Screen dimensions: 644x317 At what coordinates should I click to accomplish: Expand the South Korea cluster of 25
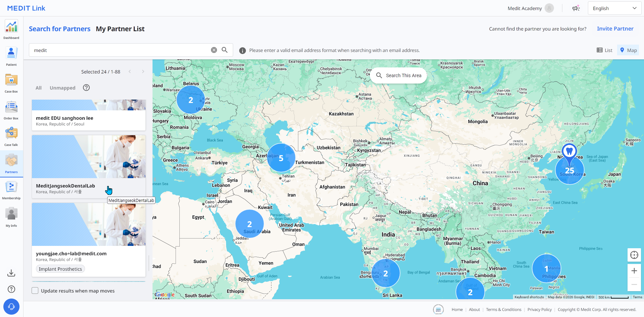point(569,170)
